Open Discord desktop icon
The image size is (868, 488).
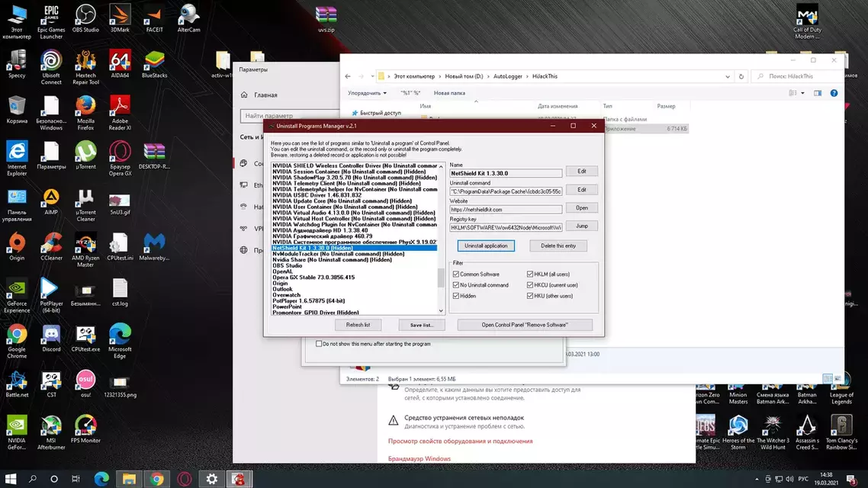click(x=51, y=338)
